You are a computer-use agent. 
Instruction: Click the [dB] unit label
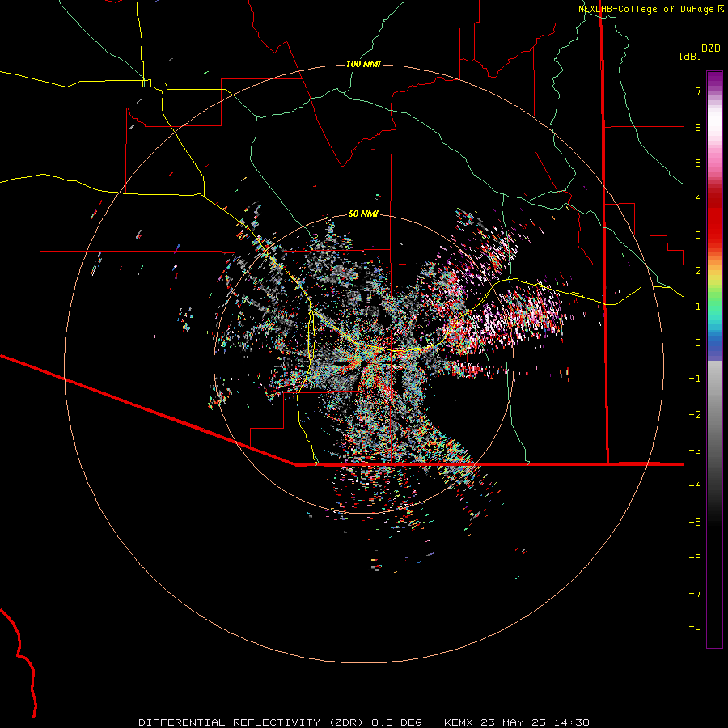pyautogui.click(x=691, y=56)
